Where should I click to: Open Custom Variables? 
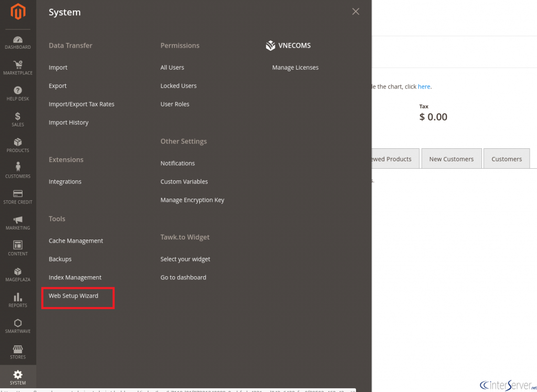point(184,182)
